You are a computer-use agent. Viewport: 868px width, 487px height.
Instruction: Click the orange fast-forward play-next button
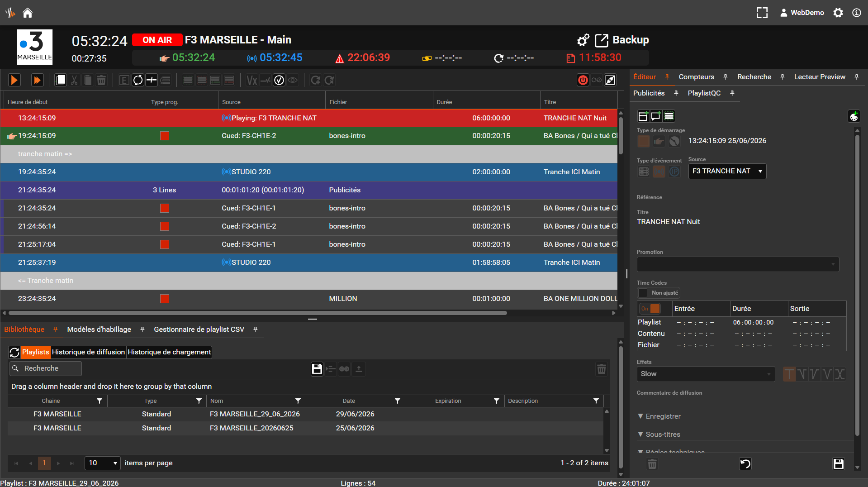pos(37,80)
